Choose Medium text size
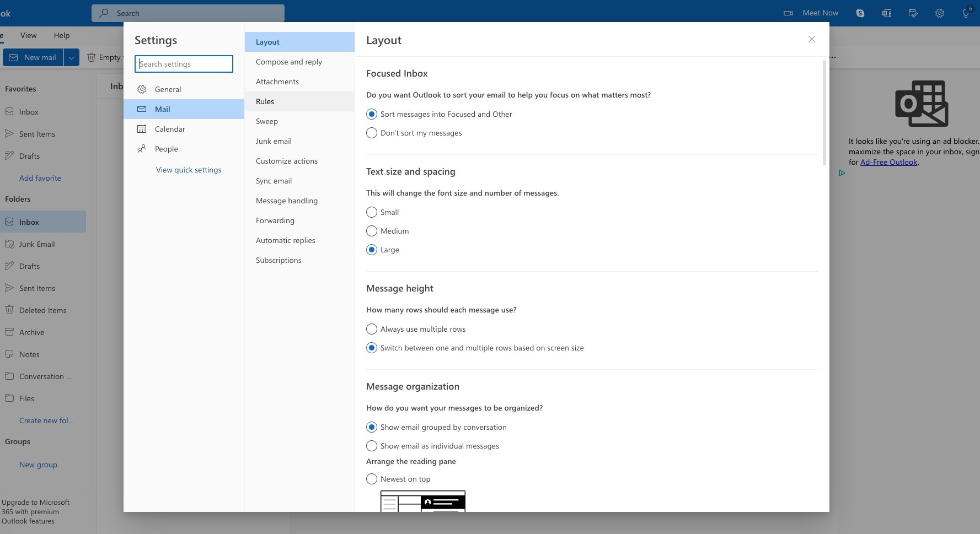 pos(372,231)
